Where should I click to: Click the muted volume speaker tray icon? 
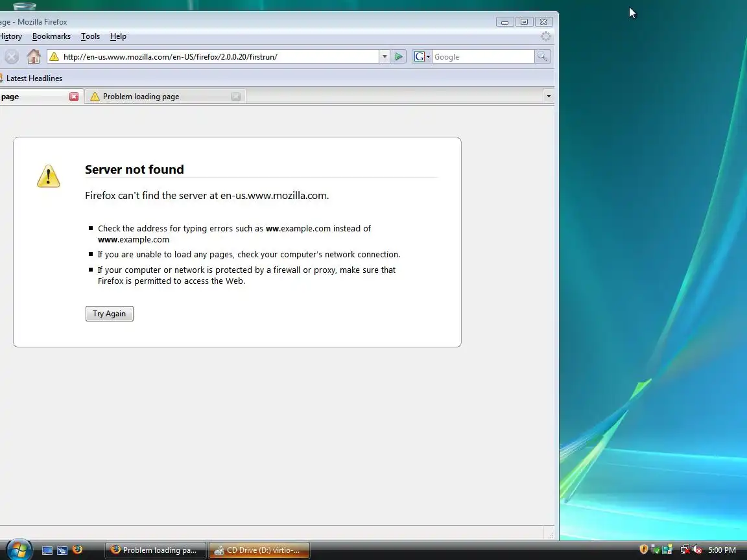697,550
